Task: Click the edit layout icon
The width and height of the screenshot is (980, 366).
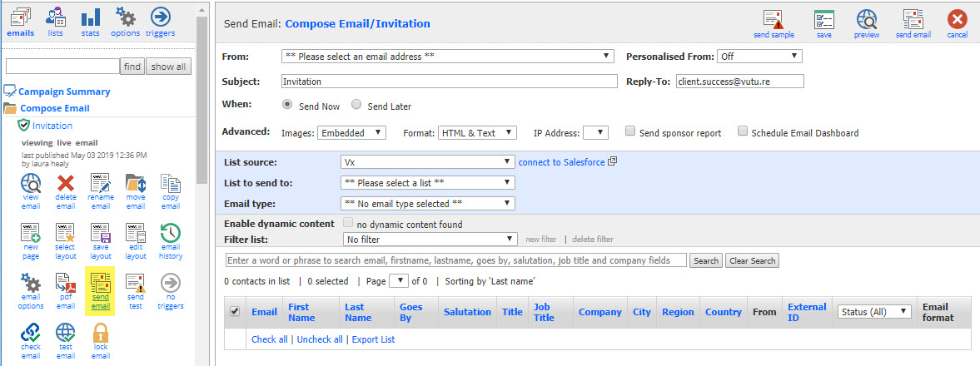Action: [x=136, y=233]
